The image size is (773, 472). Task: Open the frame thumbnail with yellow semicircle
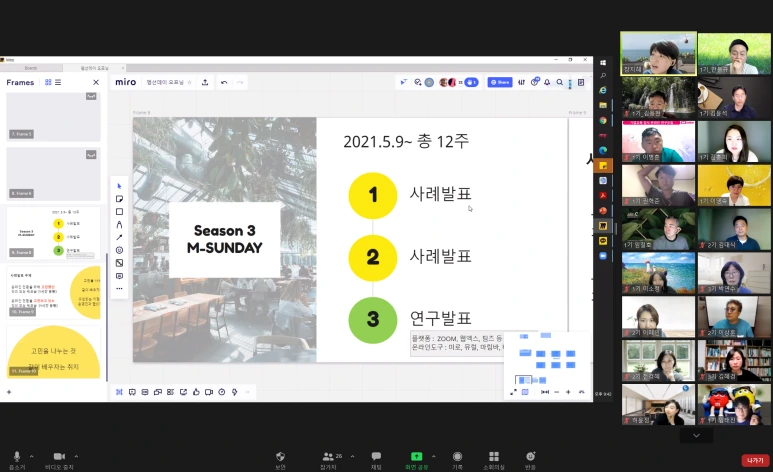(53, 352)
